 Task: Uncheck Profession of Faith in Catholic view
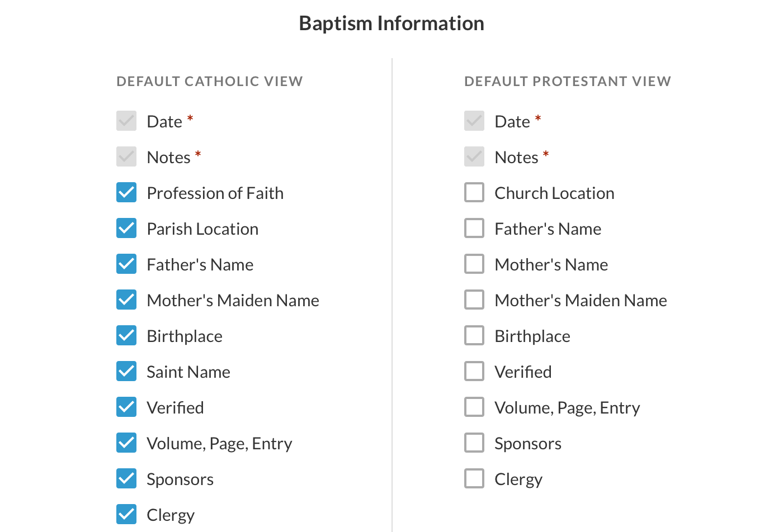point(126,192)
